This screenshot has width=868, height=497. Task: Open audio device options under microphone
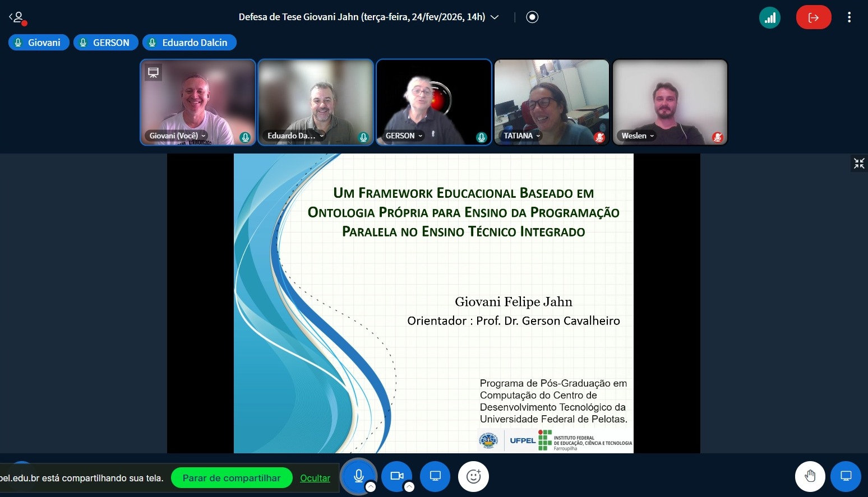371,487
